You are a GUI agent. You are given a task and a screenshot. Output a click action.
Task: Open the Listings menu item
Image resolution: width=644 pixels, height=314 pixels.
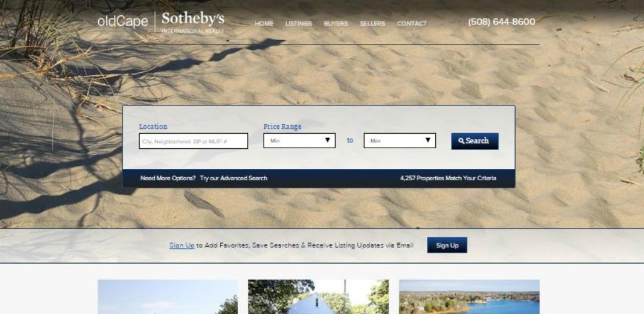coord(299,24)
